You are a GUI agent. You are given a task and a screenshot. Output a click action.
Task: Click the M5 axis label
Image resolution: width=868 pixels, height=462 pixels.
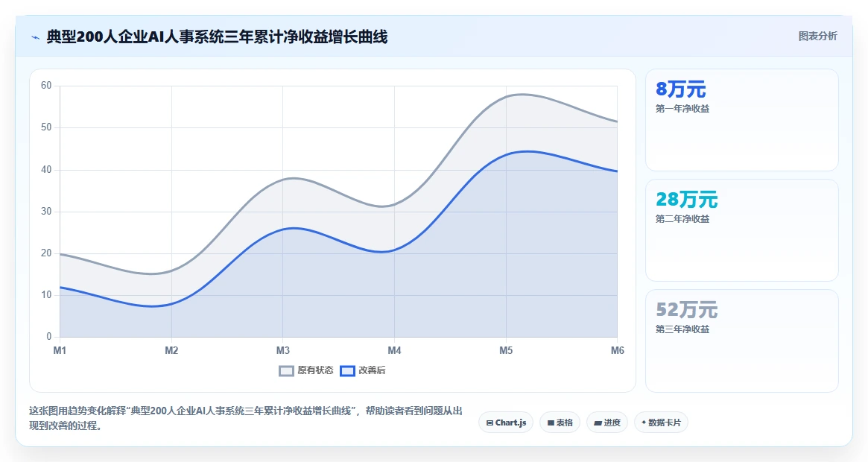pyautogui.click(x=506, y=351)
